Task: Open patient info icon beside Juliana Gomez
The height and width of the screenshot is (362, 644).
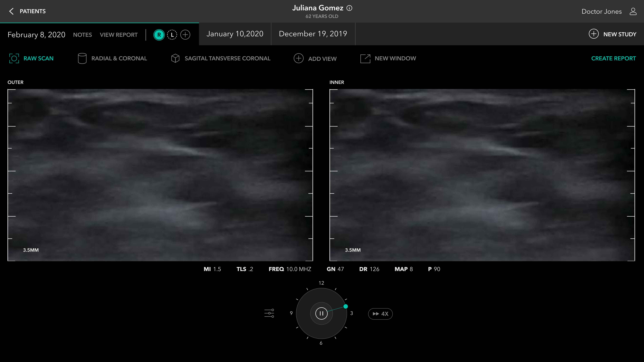Action: [x=349, y=8]
